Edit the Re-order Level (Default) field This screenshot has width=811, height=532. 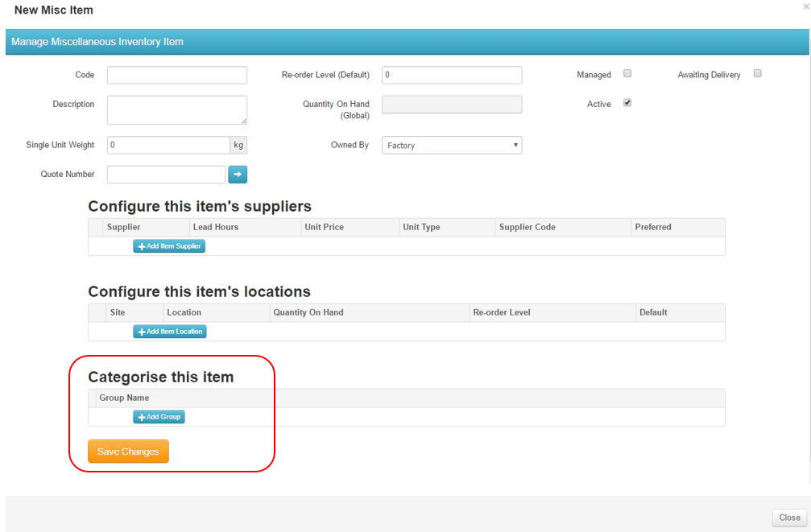[x=452, y=75]
